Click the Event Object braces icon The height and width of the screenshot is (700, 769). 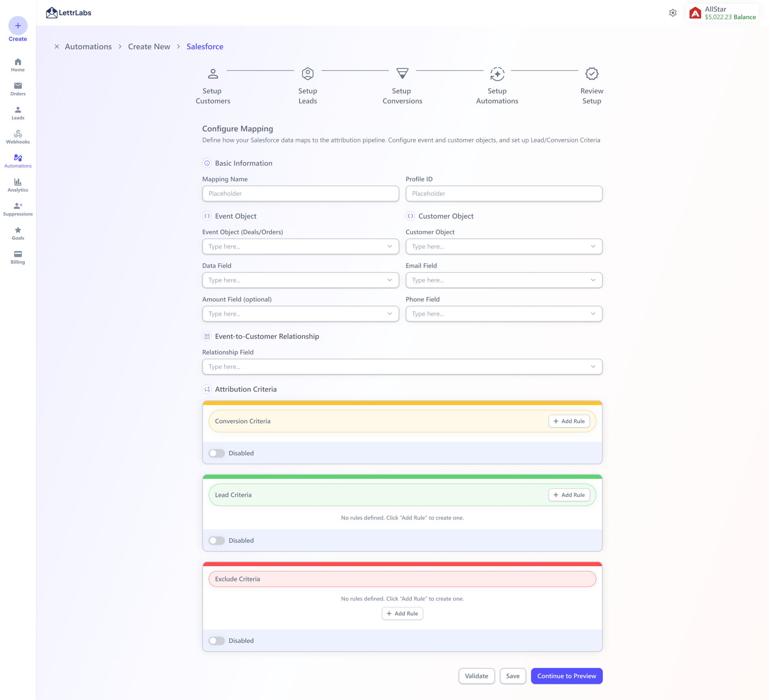(207, 216)
